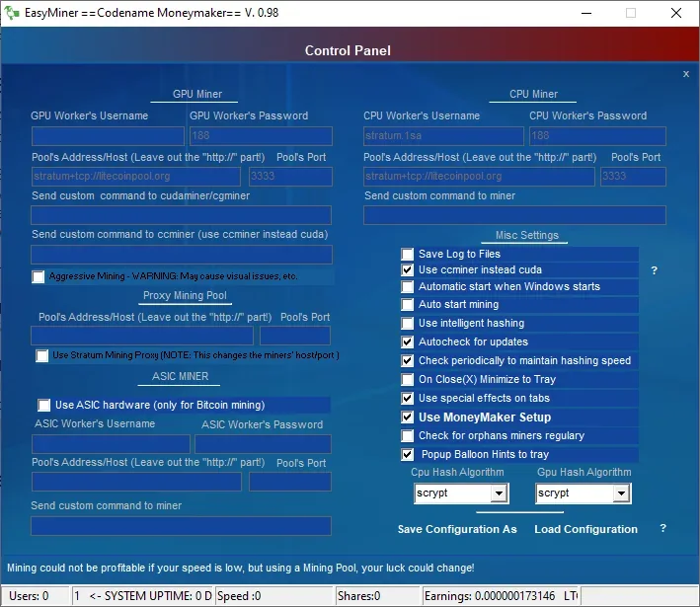Click the Proxy Mining Pool address field
The image size is (700, 607).
pyautogui.click(x=142, y=336)
